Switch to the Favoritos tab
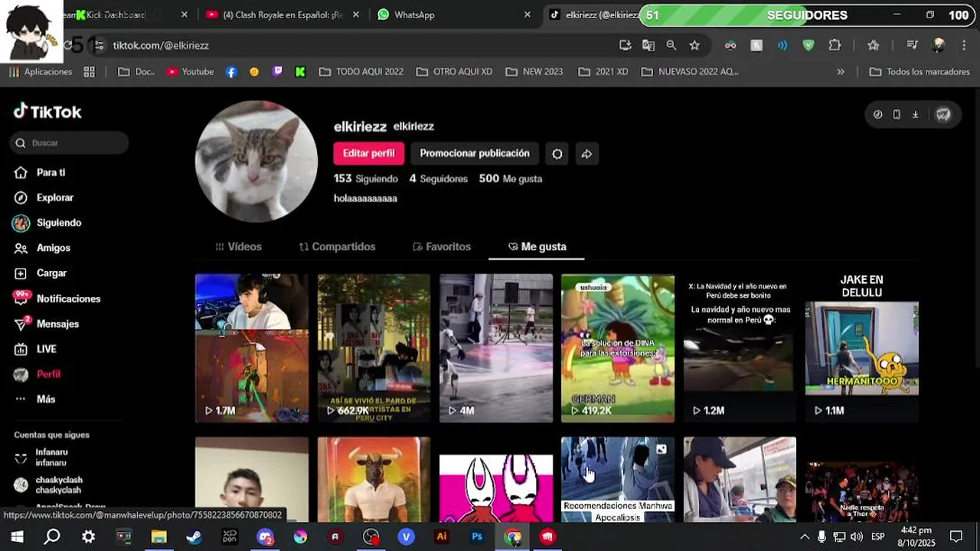Viewport: 980px width, 551px height. 442,246
